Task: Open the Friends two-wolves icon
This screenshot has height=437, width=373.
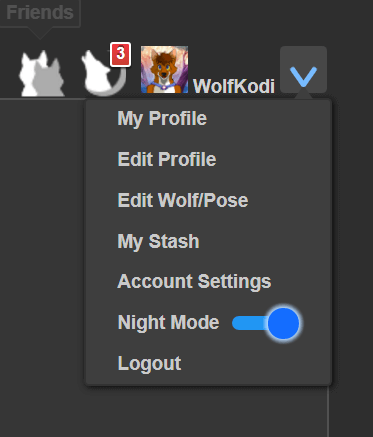Action: coord(41,73)
